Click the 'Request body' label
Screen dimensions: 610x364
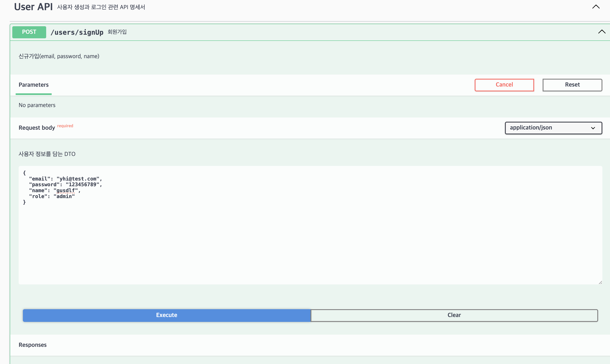(x=37, y=128)
